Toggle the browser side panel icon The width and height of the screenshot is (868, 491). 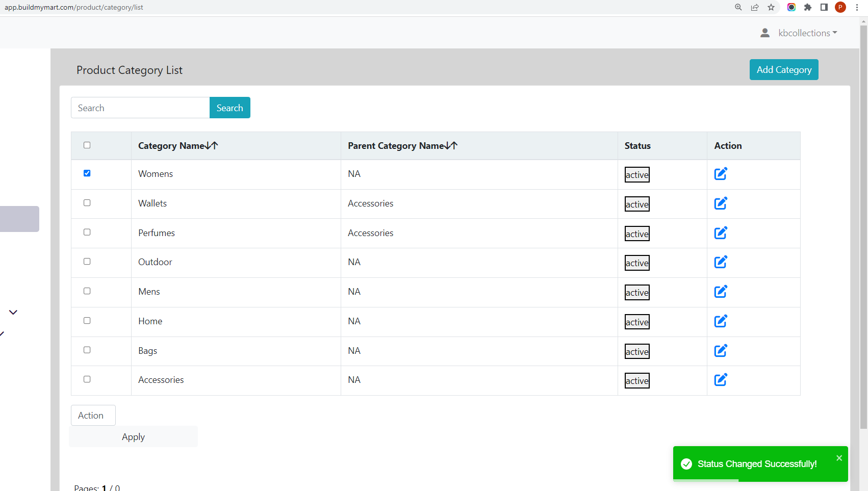[x=824, y=7]
